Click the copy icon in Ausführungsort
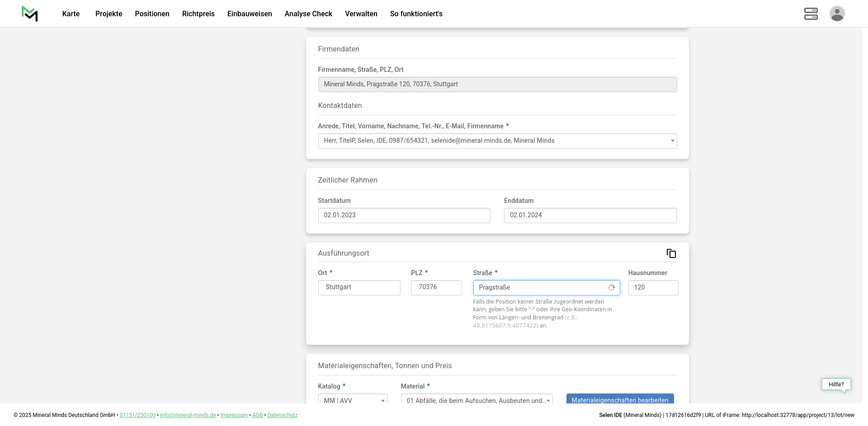Image resolution: width=868 pixels, height=426 pixels. click(x=671, y=253)
